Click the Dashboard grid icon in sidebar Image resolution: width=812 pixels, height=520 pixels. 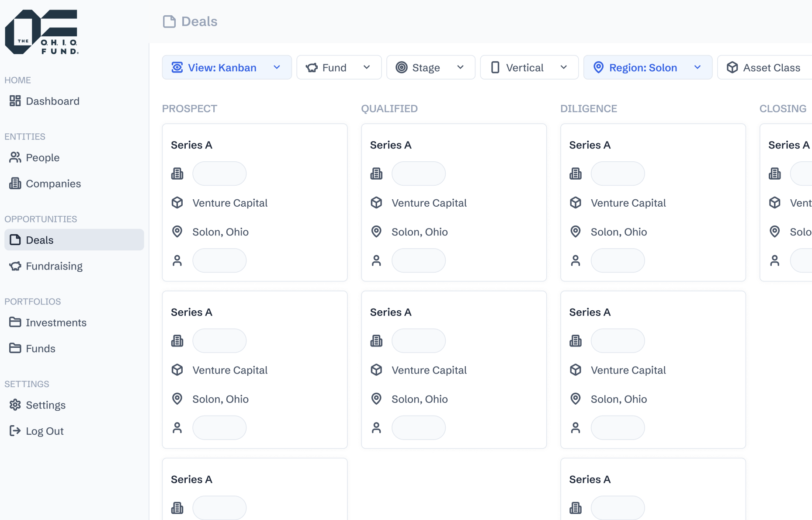coord(15,101)
